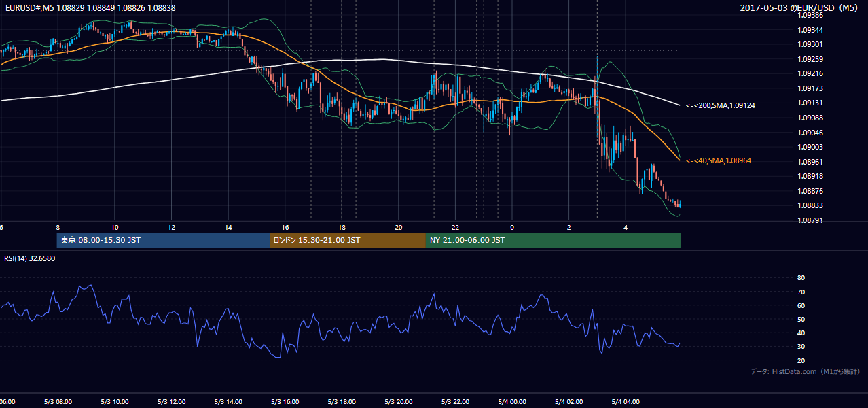Viewport: 868px width, 408px height.
Task: Click the 5/3 18:00 date axis label
Action: tap(342, 402)
